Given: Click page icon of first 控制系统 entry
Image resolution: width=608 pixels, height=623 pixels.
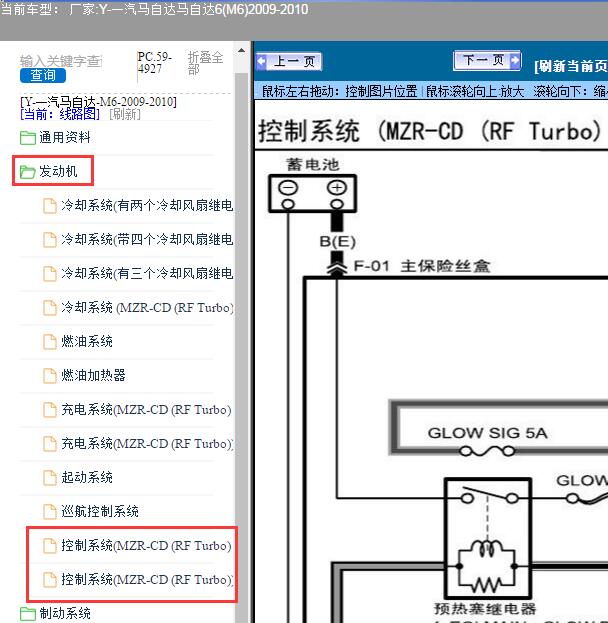Looking at the screenshot, I should pos(50,546).
